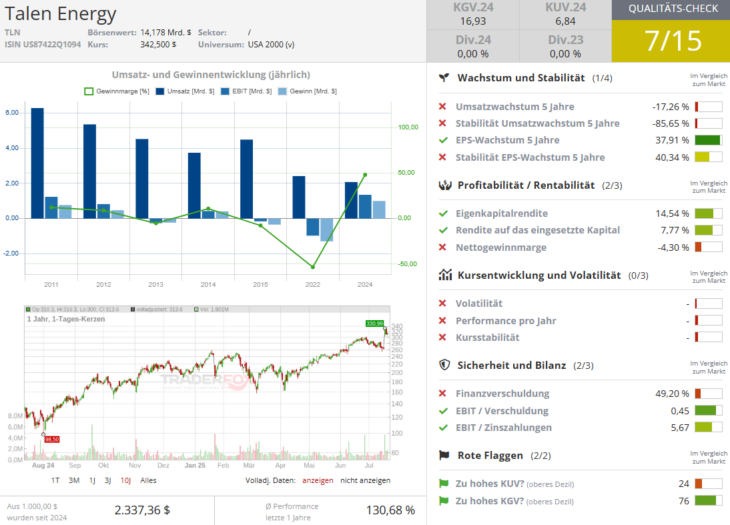The width and height of the screenshot is (730, 525).
Task: Click the 49,20 % Finanzverschuldung value
Action: [x=672, y=394]
